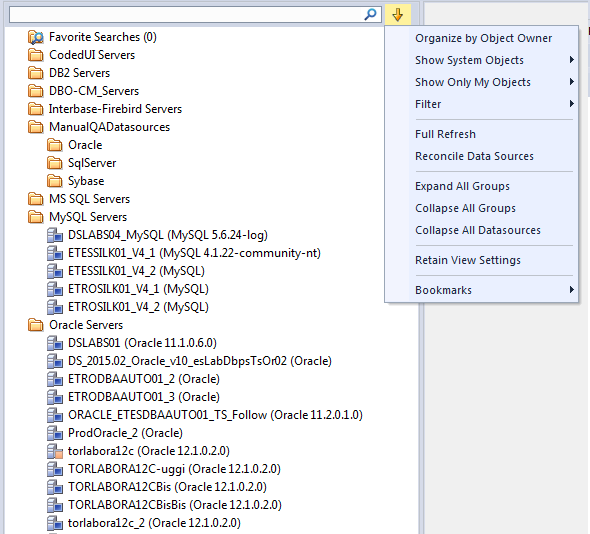The height and width of the screenshot is (534, 590).
Task: Click the ETROSILK01_V4_1 datasource icon
Action: point(55,289)
